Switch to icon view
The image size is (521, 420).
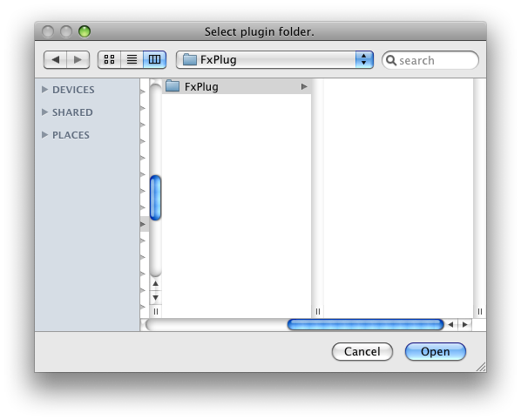(x=109, y=60)
